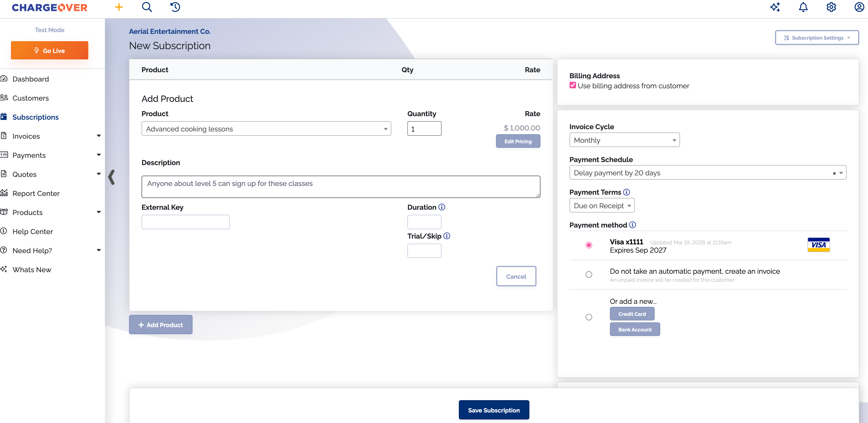The height and width of the screenshot is (423, 868).
Task: Open the Advanced cooking lessons product dropdown
Action: click(266, 129)
